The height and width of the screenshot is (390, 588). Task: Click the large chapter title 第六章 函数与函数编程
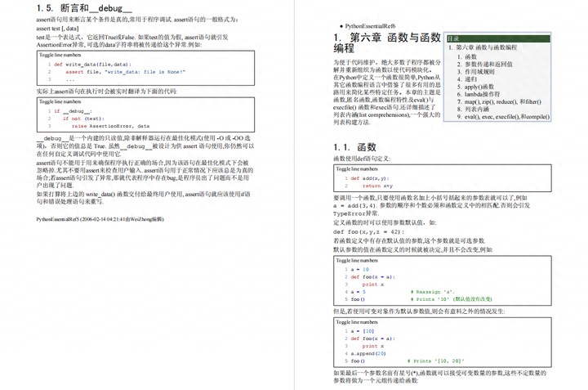click(x=387, y=43)
